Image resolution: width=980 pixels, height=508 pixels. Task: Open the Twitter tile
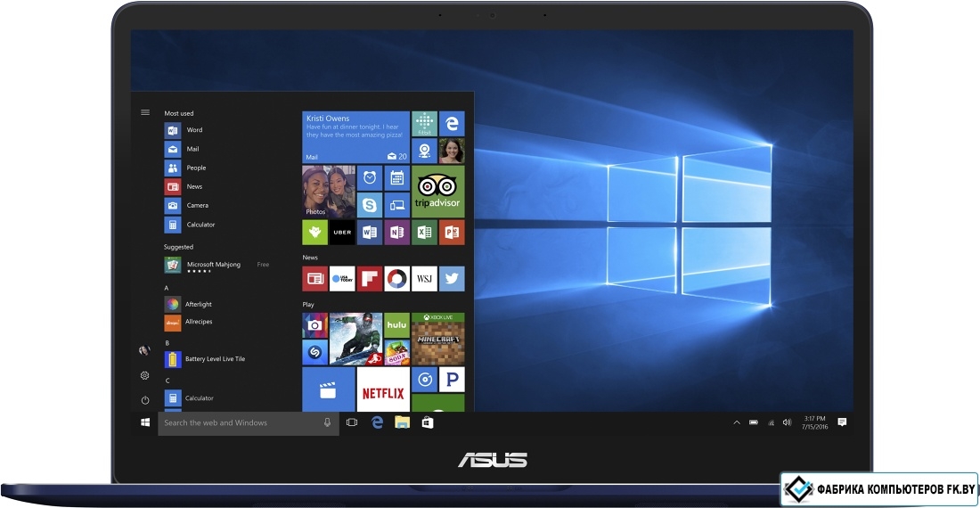(x=452, y=279)
